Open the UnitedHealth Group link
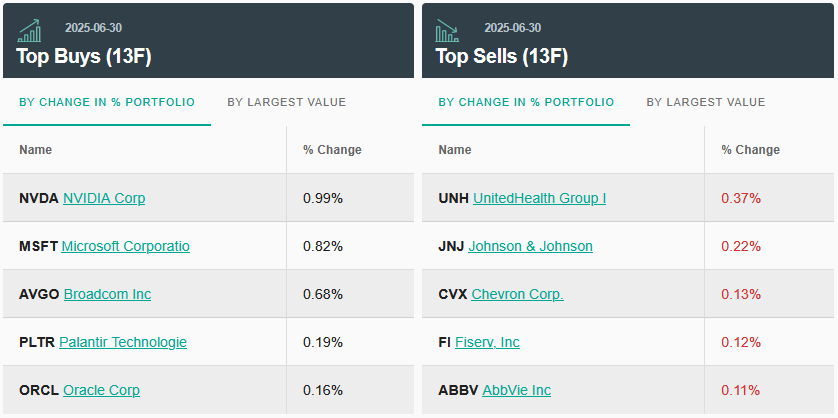This screenshot has height=418, width=838. coord(539,198)
